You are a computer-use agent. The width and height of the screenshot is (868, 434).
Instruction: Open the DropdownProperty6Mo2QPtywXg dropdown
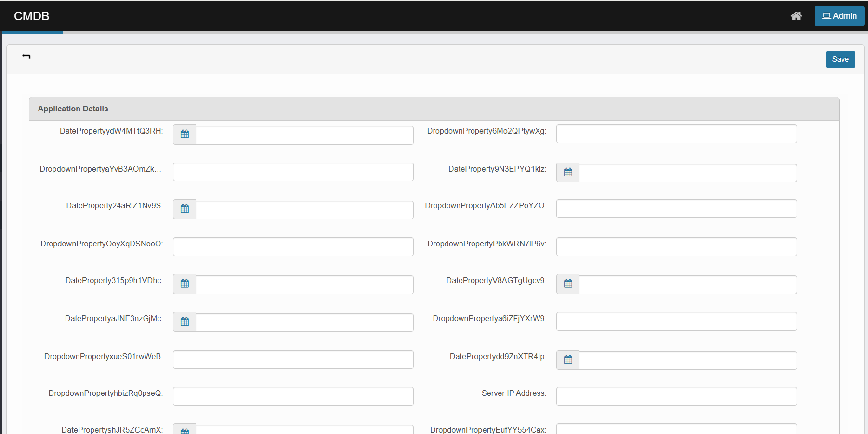pyautogui.click(x=676, y=134)
